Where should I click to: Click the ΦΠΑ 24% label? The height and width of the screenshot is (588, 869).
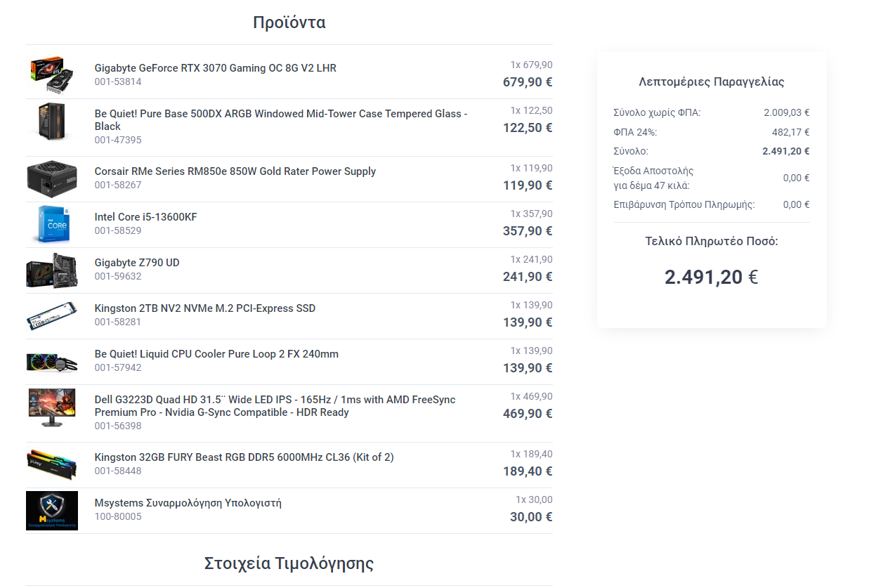pyautogui.click(x=635, y=132)
